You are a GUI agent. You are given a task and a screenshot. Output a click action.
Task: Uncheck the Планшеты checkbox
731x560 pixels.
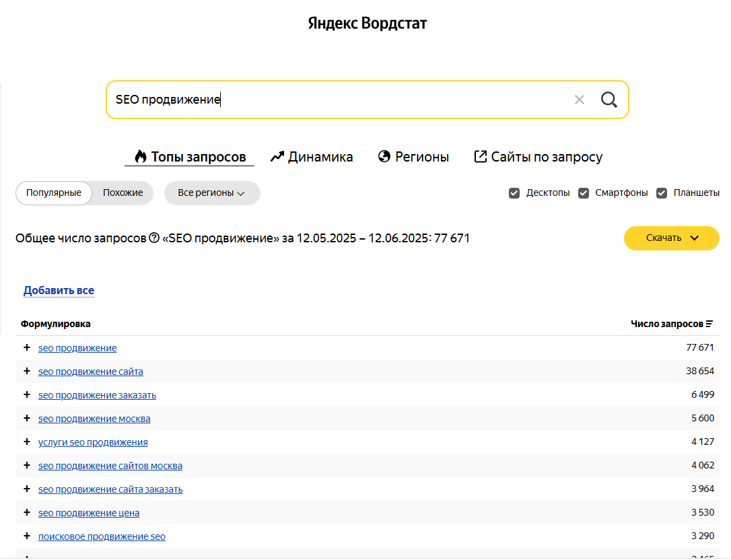pyautogui.click(x=661, y=193)
